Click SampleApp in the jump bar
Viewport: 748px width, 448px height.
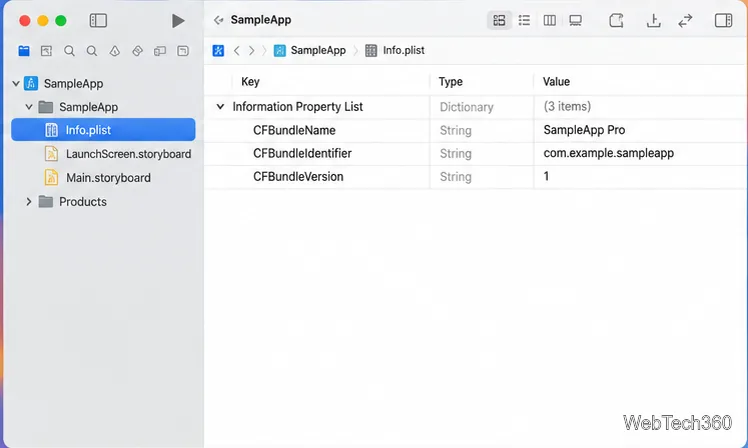point(310,51)
